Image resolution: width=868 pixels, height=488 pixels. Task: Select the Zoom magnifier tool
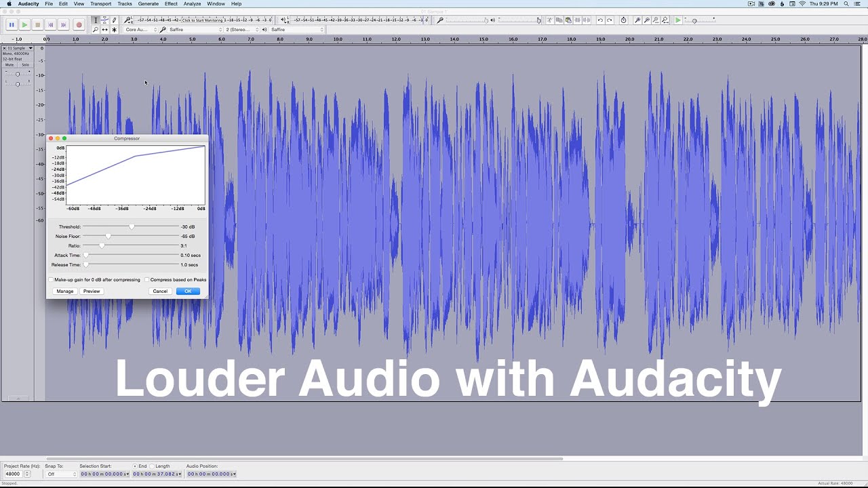tap(96, 29)
